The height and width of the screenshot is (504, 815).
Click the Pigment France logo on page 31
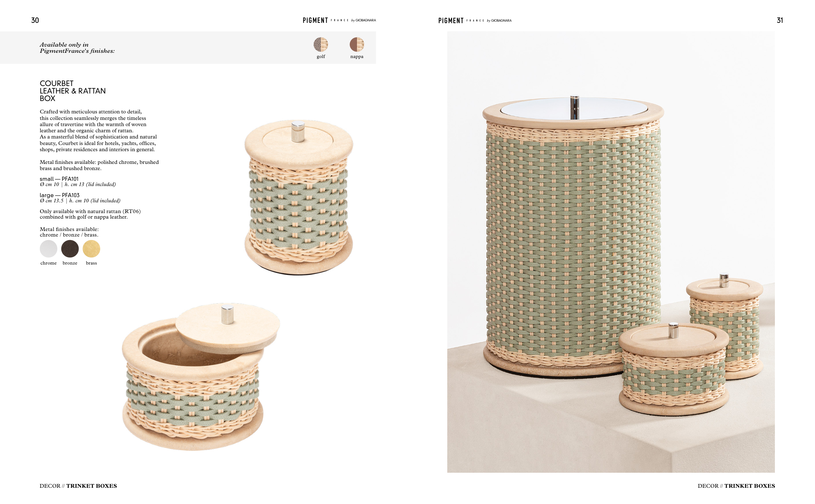pos(475,21)
